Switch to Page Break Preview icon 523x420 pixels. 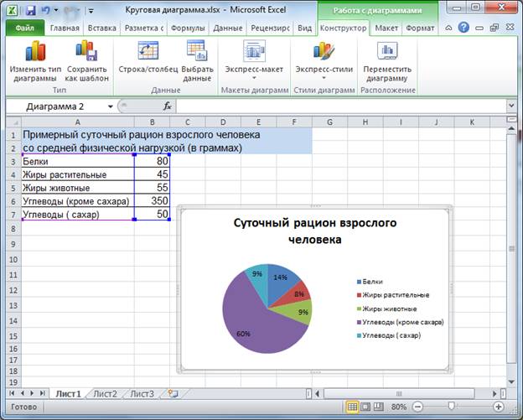[x=379, y=407]
